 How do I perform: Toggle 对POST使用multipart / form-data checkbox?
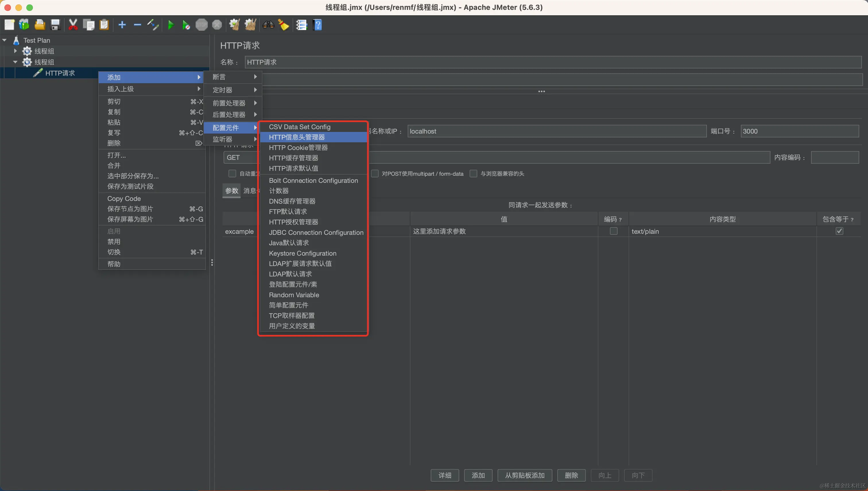pos(375,173)
